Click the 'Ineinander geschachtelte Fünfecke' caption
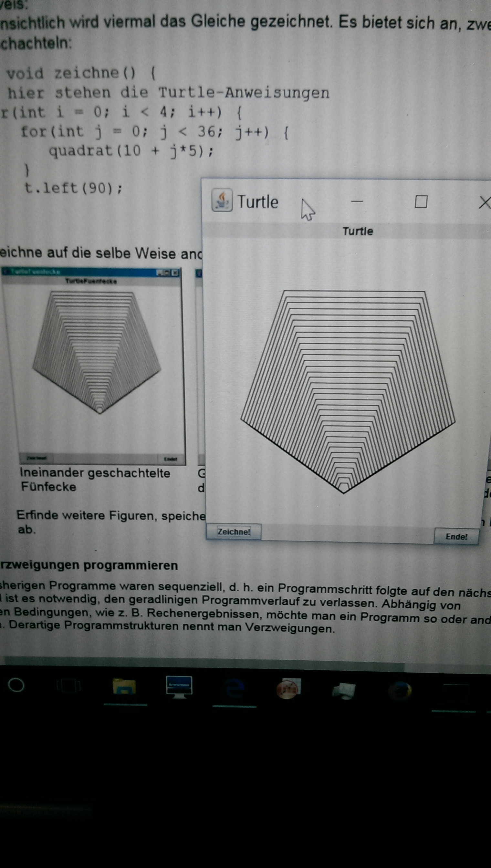 tap(94, 479)
